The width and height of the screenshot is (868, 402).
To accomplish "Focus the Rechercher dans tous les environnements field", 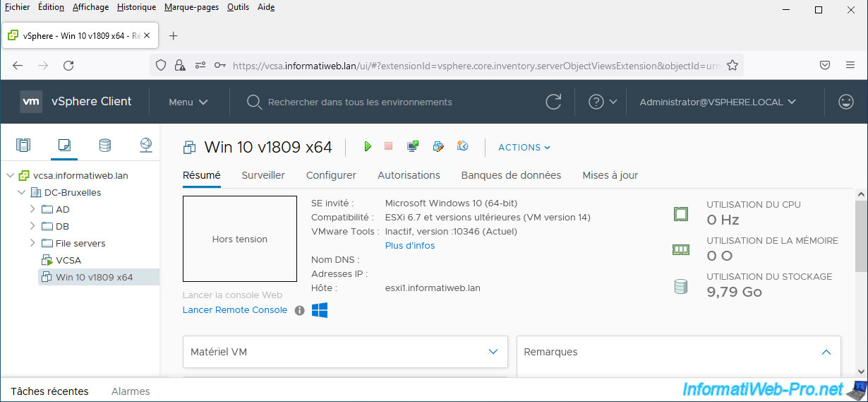I will point(360,102).
